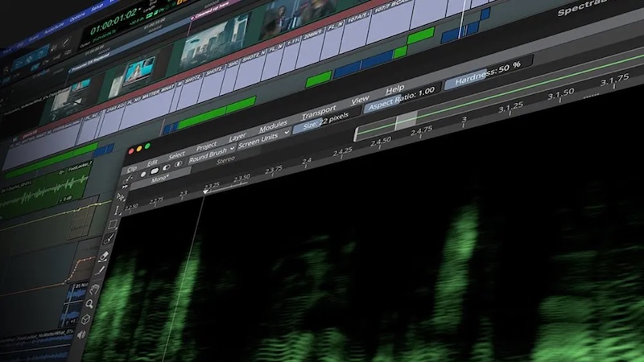Click the pink Cleaned up here marker
This screenshot has width=644, height=362.
209,11
